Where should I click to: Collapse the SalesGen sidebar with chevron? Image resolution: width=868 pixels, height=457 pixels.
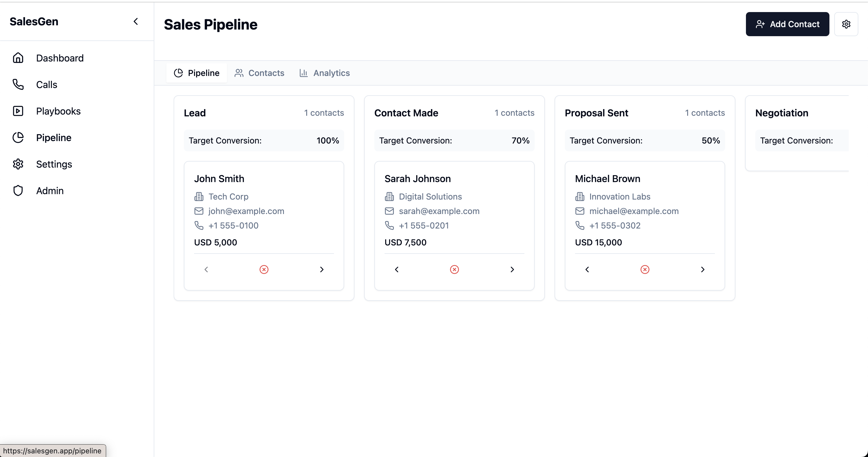pos(136,22)
